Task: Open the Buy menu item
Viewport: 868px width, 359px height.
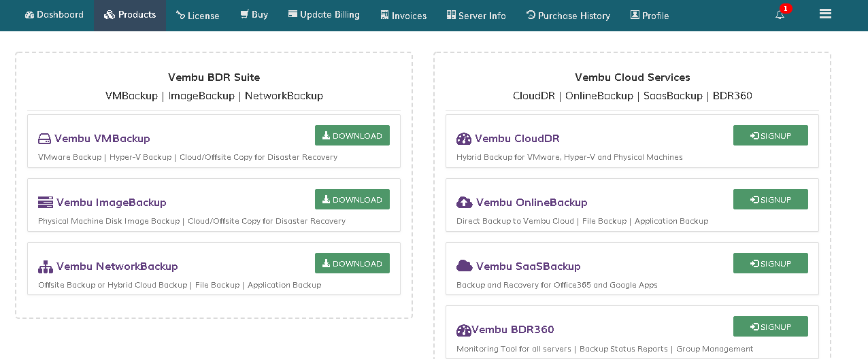Action: tap(254, 15)
